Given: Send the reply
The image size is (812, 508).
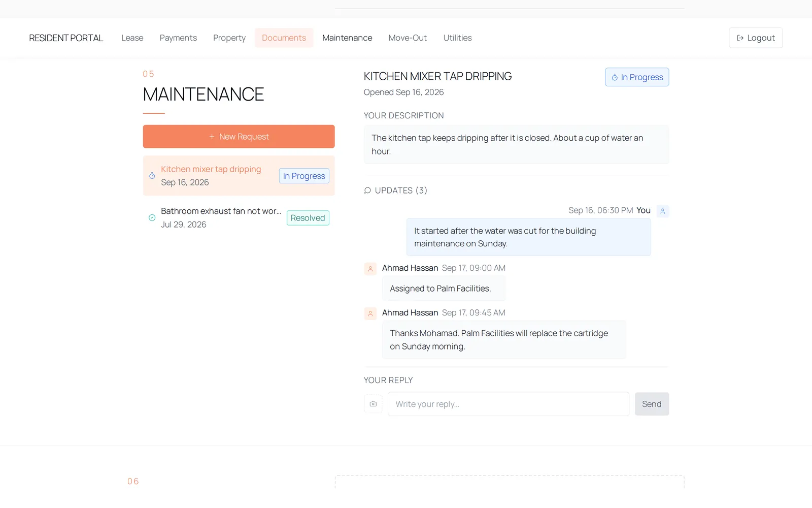Looking at the screenshot, I should (652, 404).
